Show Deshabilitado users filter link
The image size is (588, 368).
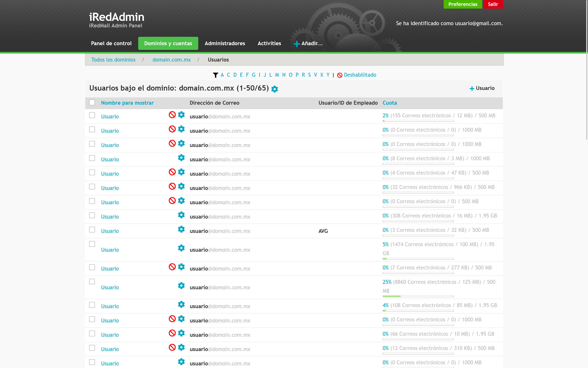360,75
